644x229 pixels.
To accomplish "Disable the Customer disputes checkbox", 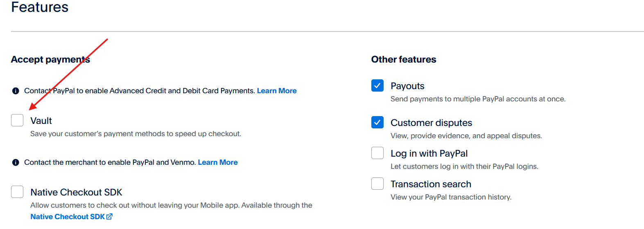I will click(377, 122).
